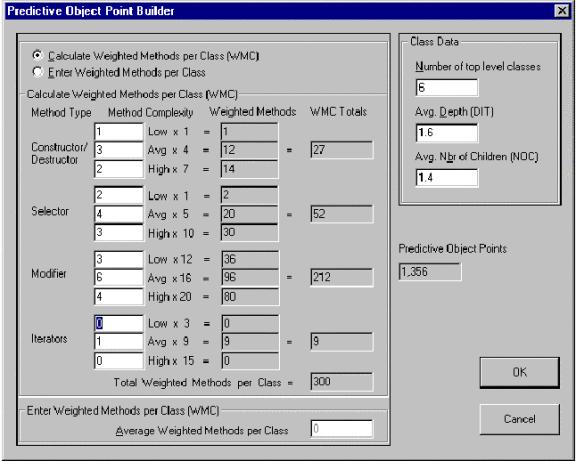Screen dimensions: 576x461
Task: Click the Constructor/Destructor Low complexity field
Action: pyautogui.click(x=119, y=132)
